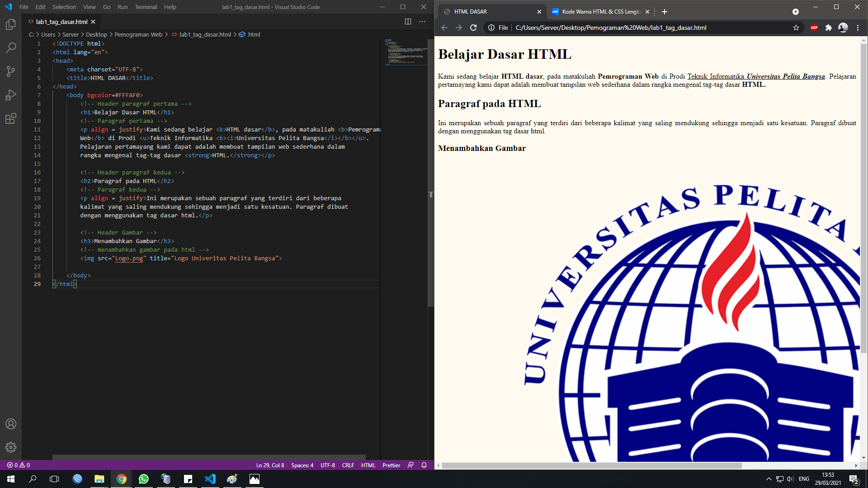This screenshot has height=488, width=868.
Task: Open the Source Control panel
Action: pyautogui.click(x=11, y=71)
